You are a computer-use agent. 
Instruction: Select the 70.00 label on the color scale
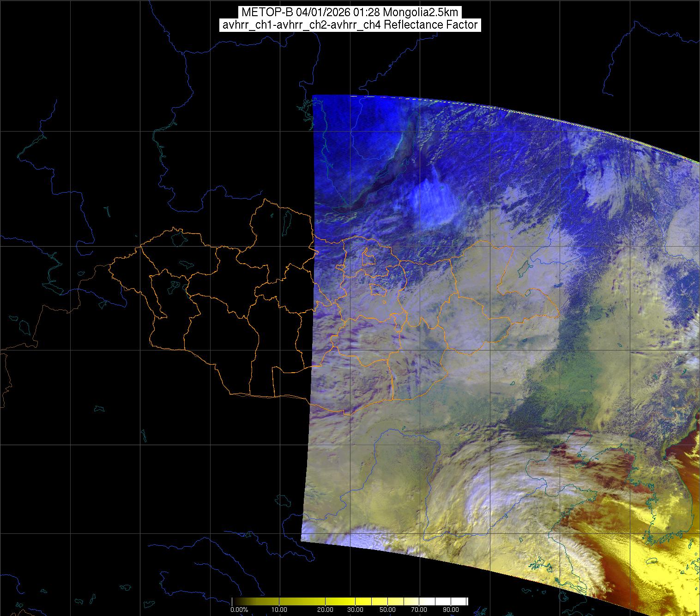[420, 610]
